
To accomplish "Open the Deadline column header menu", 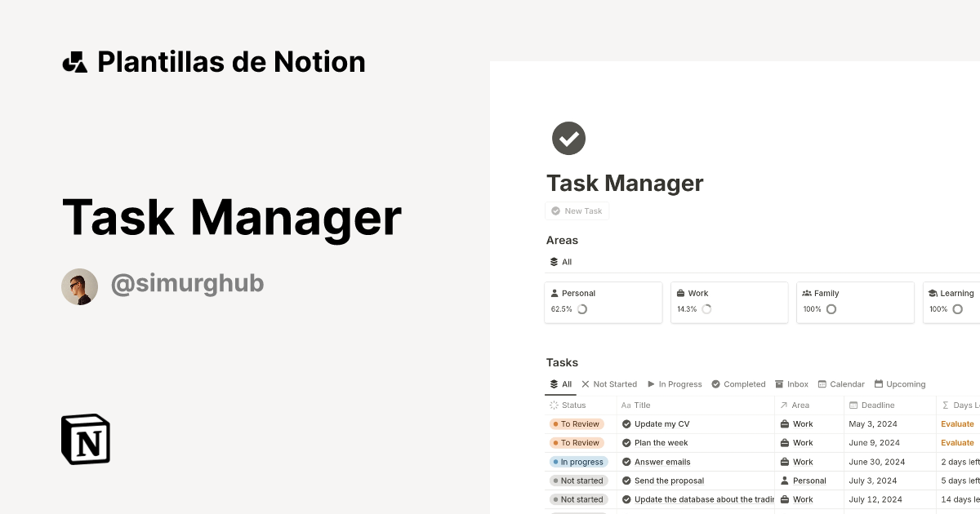I will point(872,405).
